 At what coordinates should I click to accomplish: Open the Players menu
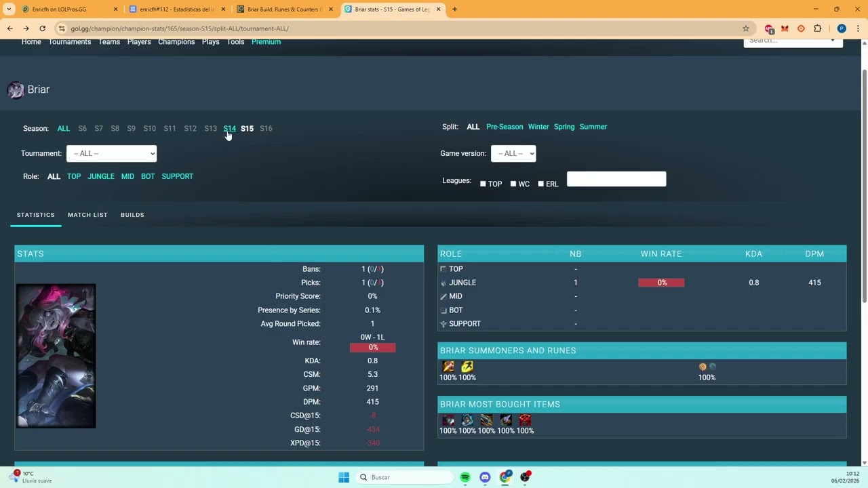tap(139, 42)
